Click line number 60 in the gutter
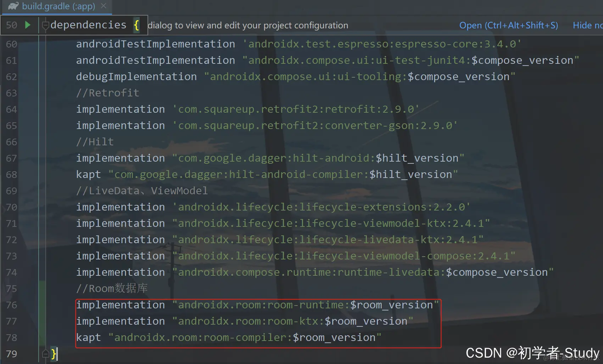603x364 pixels. click(11, 44)
